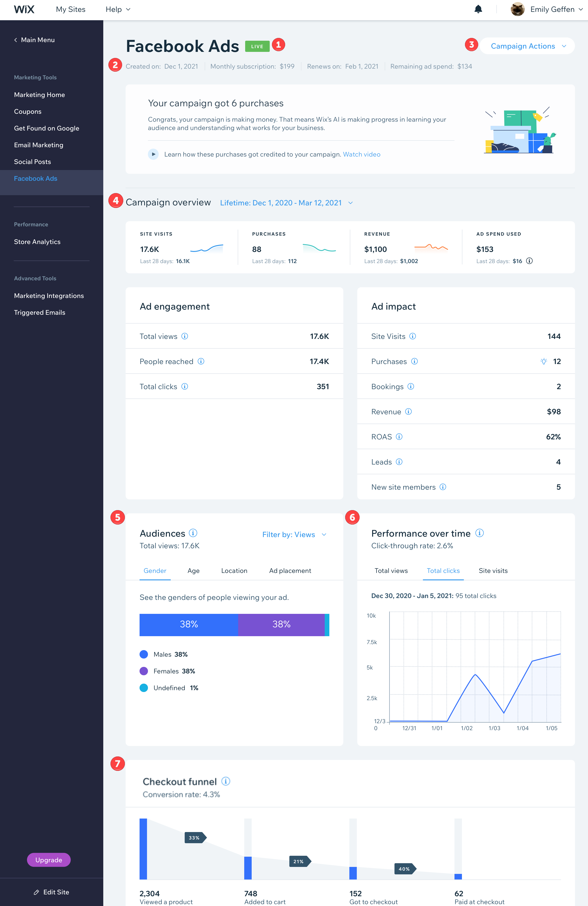Open the Filter by: Views dropdown
The width and height of the screenshot is (588, 906).
tap(294, 535)
